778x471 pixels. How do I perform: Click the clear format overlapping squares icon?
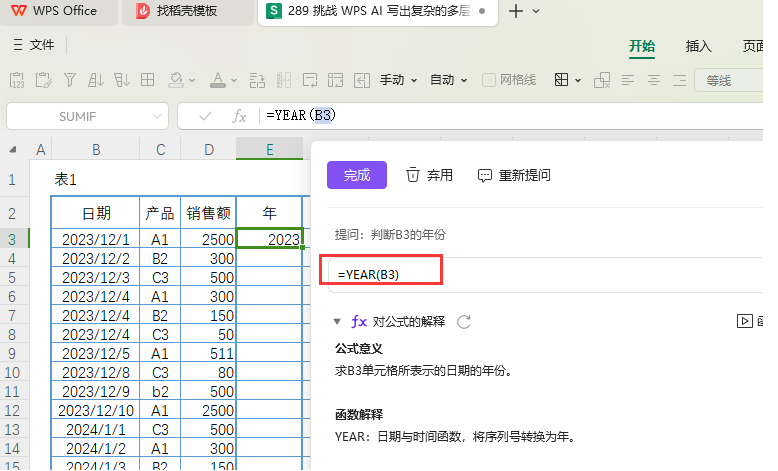(602, 80)
